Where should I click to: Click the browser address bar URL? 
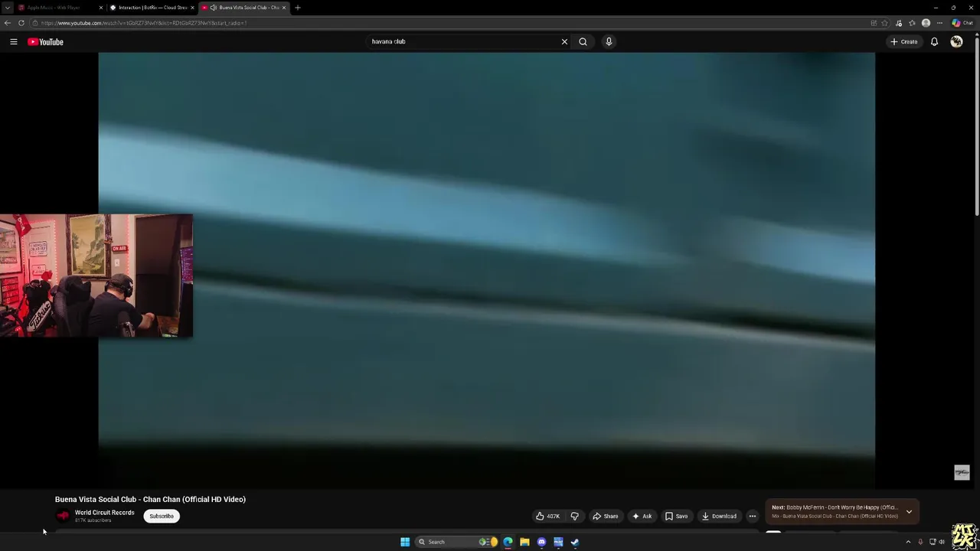(144, 23)
